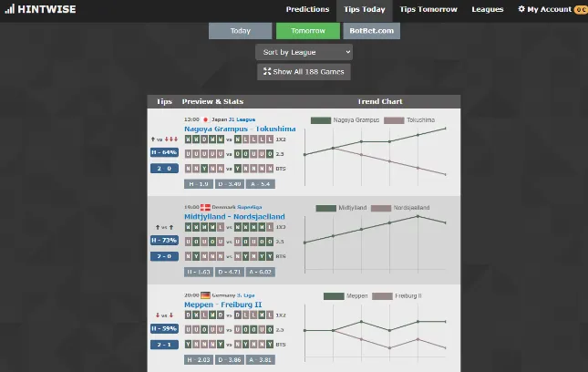
Task: Click the Nordsjaelland legend color swatch
Action: pos(381,208)
